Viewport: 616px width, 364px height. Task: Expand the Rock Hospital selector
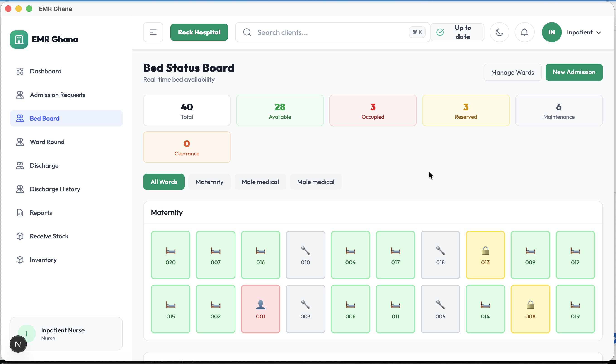(x=199, y=32)
